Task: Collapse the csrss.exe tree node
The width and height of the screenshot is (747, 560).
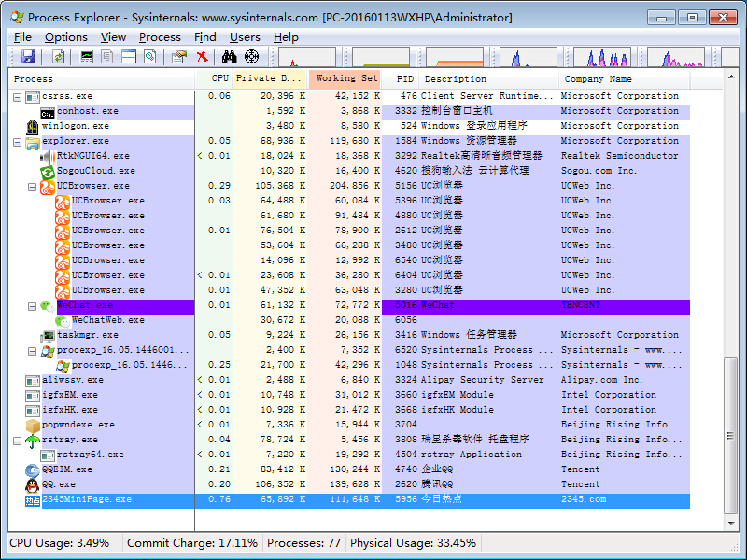Action: click(17, 97)
